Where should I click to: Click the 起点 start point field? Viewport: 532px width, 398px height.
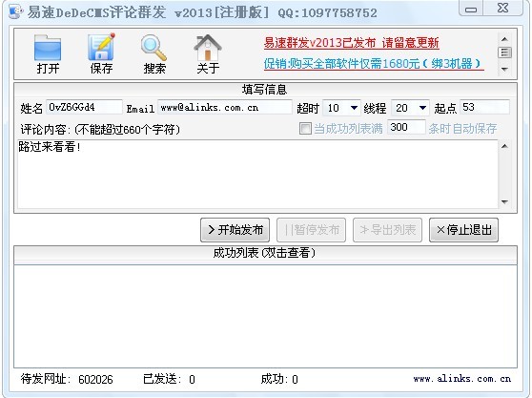484,107
